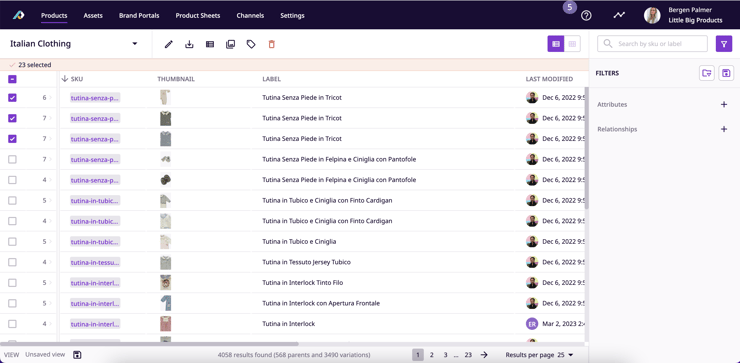This screenshot has width=740, height=363.
Task: Sort by SKU column arrow
Action: coord(65,79)
